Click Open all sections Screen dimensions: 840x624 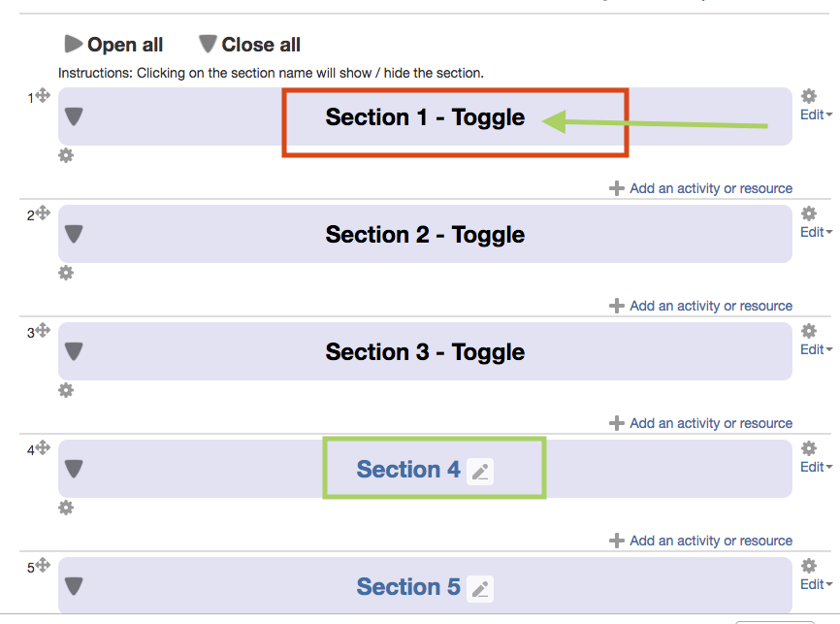coord(113,45)
